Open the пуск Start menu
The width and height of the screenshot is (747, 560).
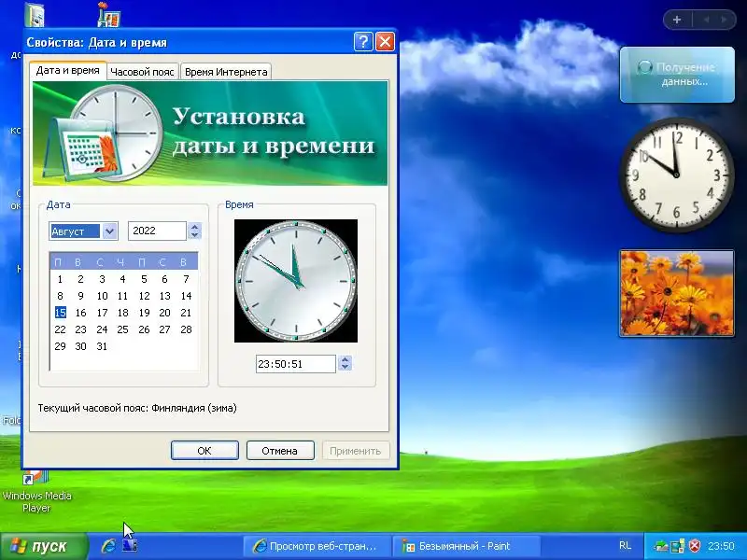pyautogui.click(x=44, y=546)
